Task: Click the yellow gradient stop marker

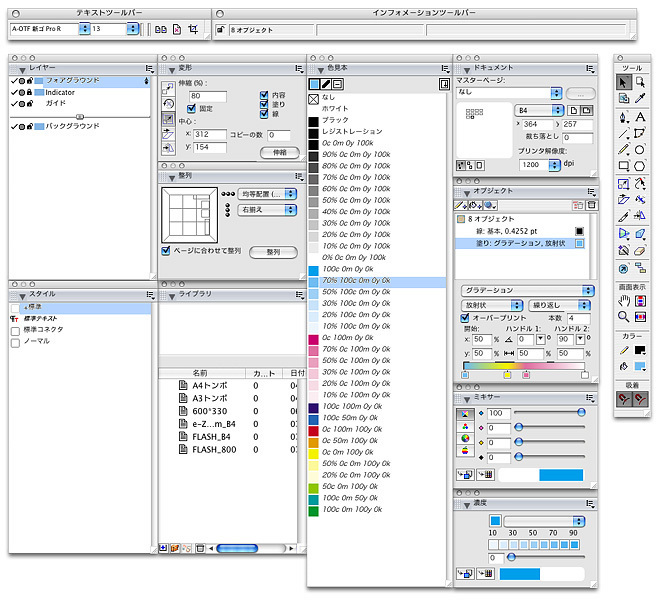Action: coord(507,374)
